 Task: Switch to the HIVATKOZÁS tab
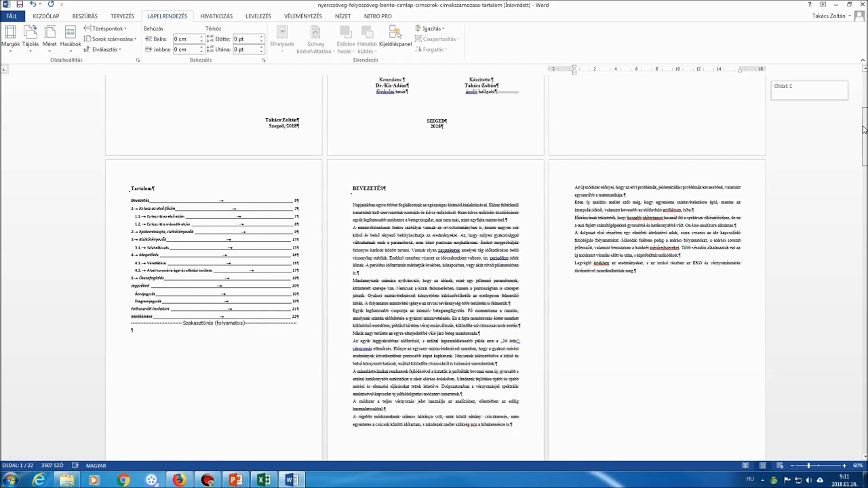pos(216,16)
